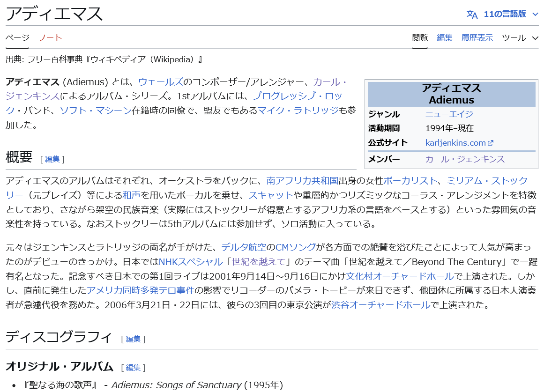This screenshot has height=392, width=544.
Task: Follow the 南アフリカ共和国 link
Action: tap(302, 180)
